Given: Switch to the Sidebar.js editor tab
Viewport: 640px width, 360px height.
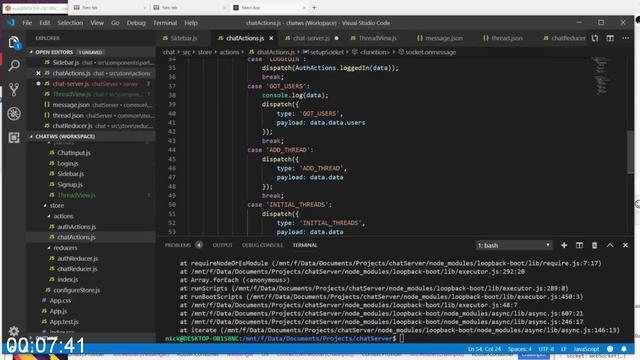Looking at the screenshot, I should [x=183, y=38].
